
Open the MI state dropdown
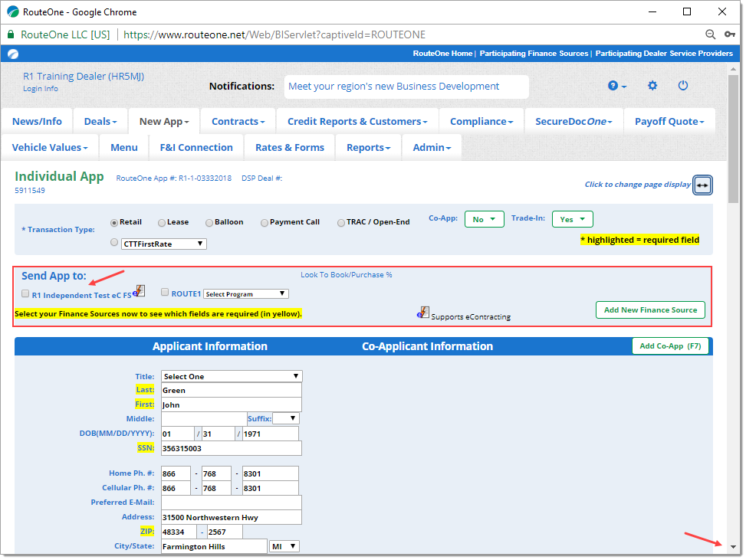(284, 546)
